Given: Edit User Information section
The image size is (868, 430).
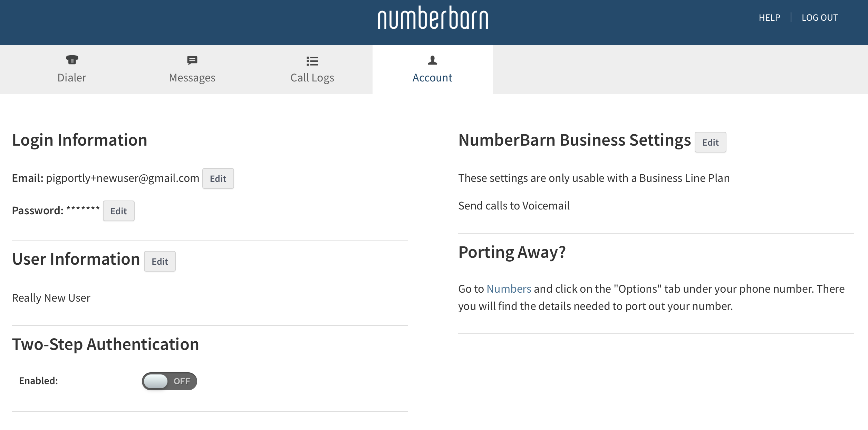Looking at the screenshot, I should coord(160,261).
